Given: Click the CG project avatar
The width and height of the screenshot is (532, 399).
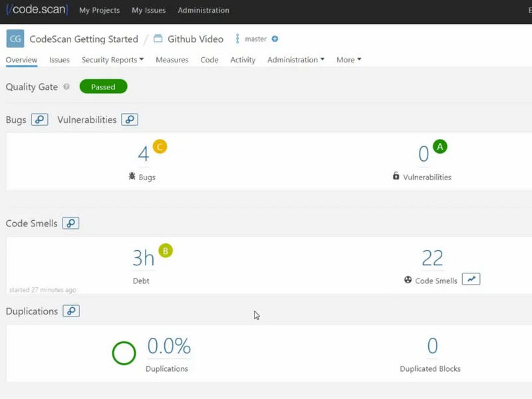Looking at the screenshot, I should coord(15,39).
